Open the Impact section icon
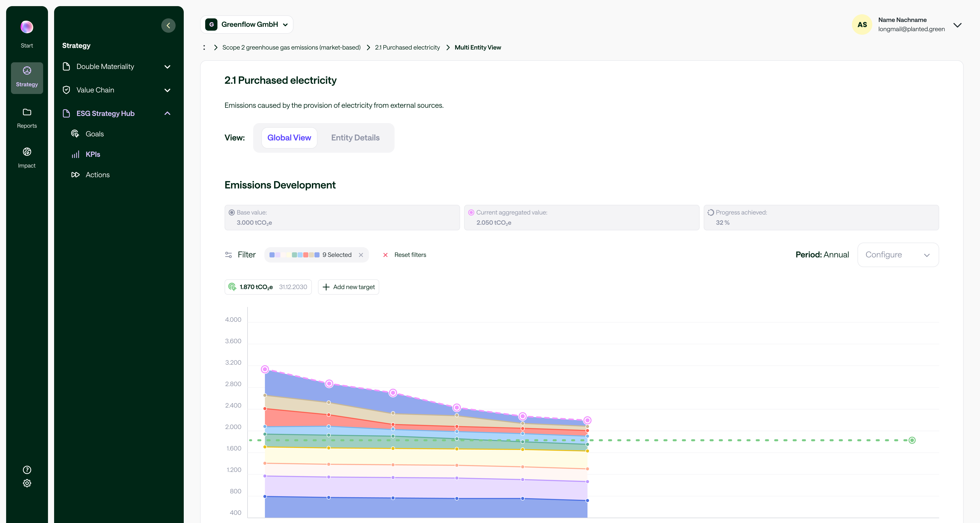 tap(27, 152)
